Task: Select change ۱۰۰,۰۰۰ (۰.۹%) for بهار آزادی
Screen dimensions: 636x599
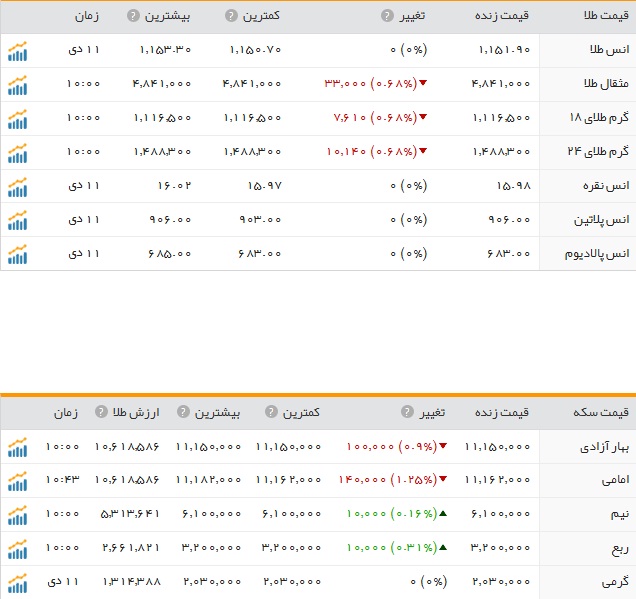Action: pyautogui.click(x=397, y=447)
